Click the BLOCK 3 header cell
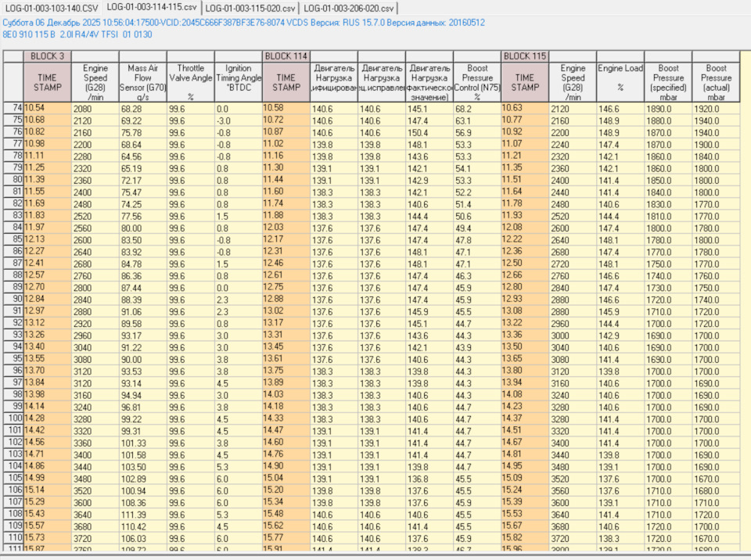 pyautogui.click(x=48, y=56)
